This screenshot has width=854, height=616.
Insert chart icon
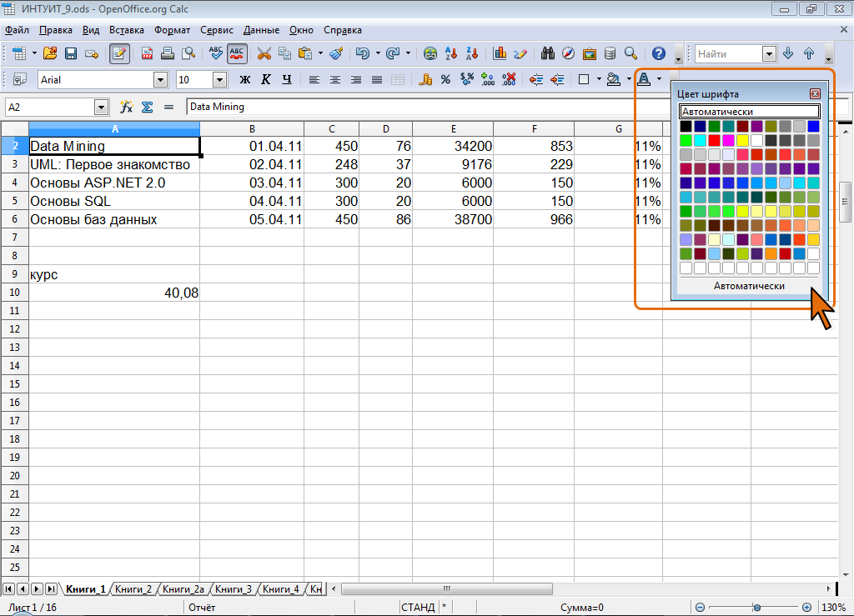click(x=499, y=53)
